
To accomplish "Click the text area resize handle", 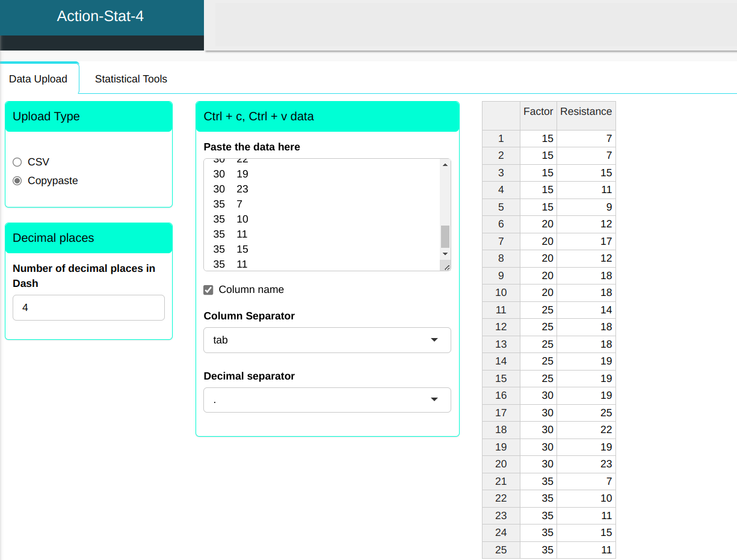I will click(x=447, y=267).
